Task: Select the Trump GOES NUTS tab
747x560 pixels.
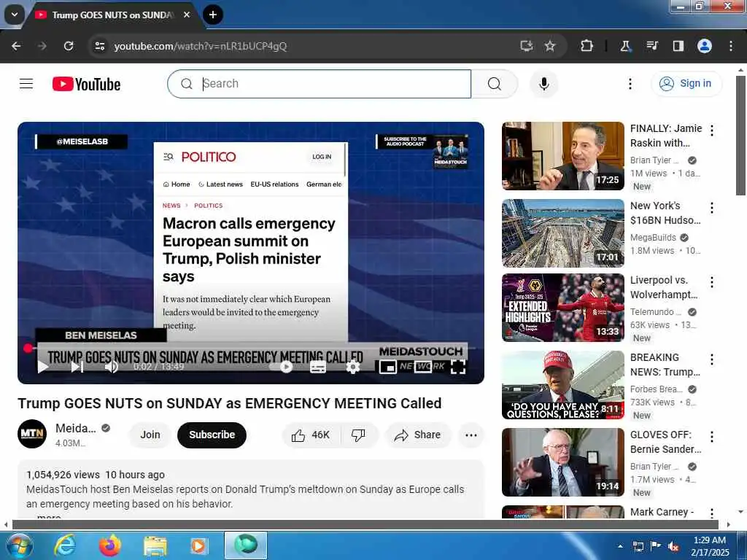Action: click(x=112, y=15)
